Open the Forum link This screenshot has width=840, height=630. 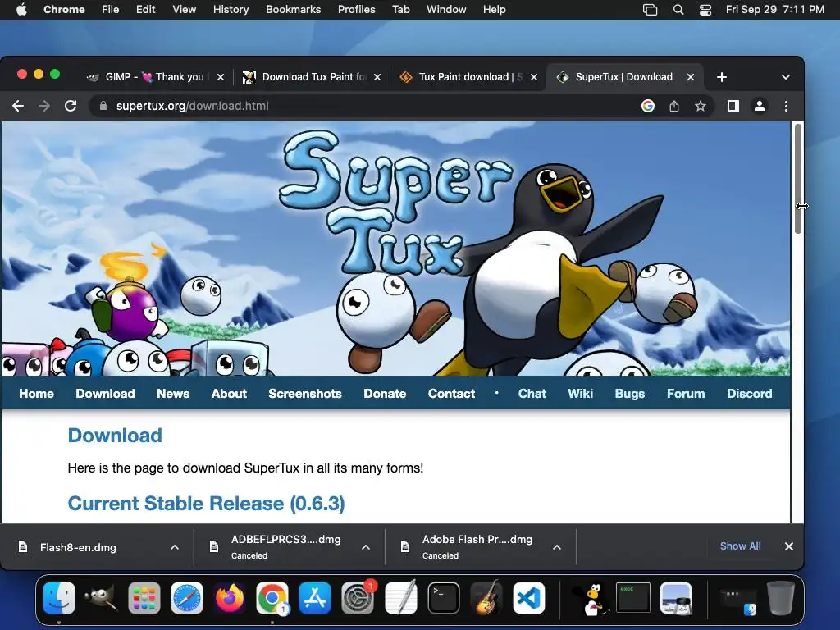tap(686, 394)
